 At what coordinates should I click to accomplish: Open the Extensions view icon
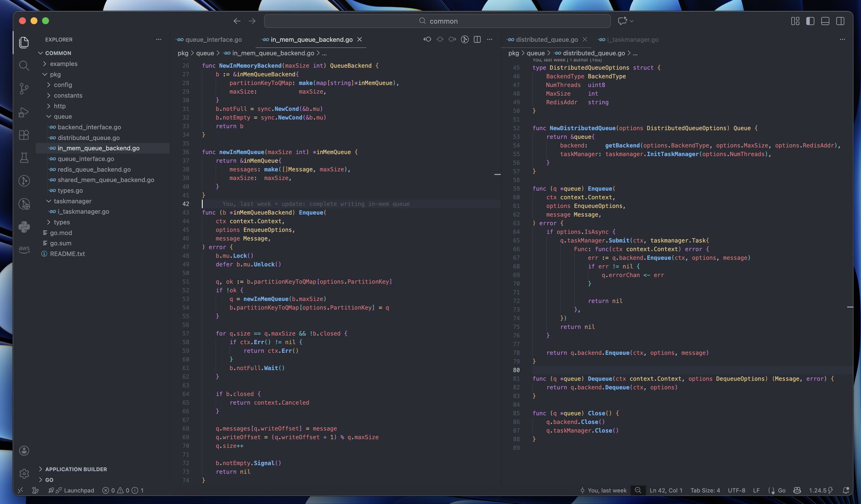click(24, 135)
